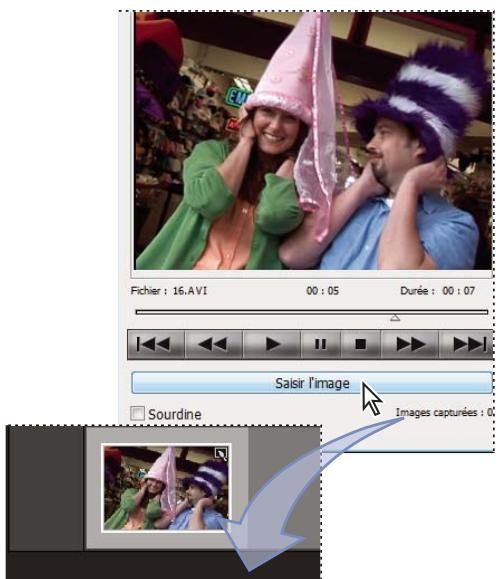The image size is (498, 579).
Task: Click the Saisir l'image button
Action: [312, 383]
